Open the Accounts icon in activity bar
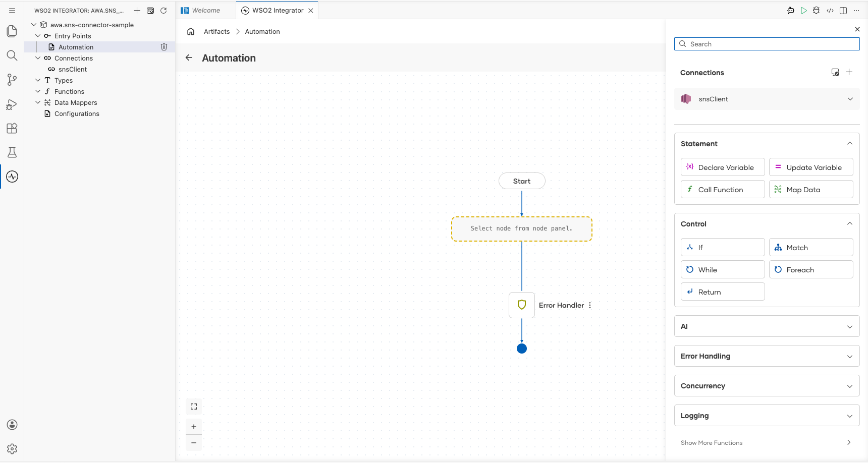 (x=12, y=425)
